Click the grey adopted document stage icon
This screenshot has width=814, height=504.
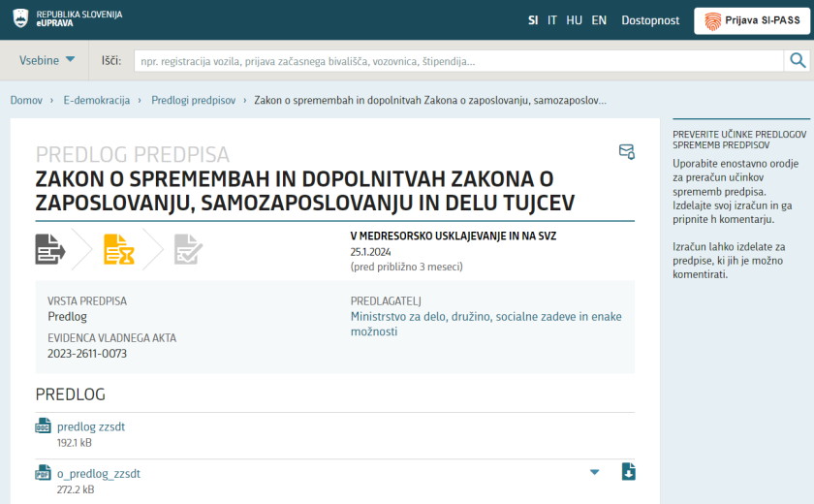188,249
